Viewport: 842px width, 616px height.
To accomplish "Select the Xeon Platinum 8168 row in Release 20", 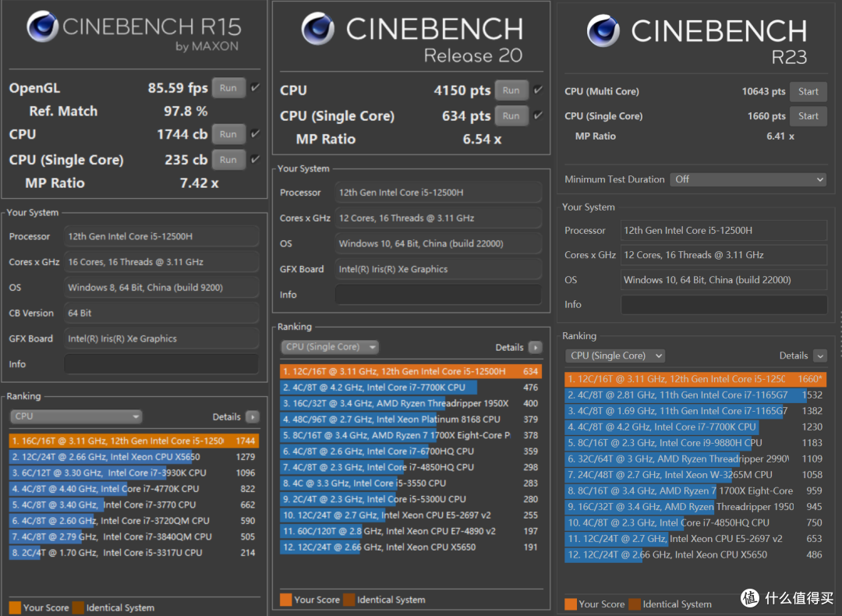I will pyautogui.click(x=411, y=419).
